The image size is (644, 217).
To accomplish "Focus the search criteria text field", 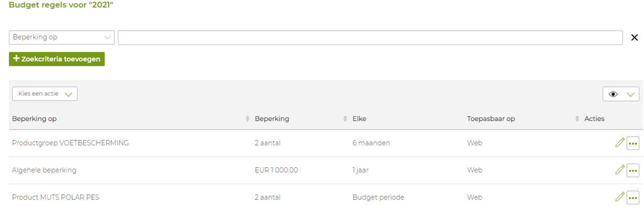I will click(x=370, y=38).
